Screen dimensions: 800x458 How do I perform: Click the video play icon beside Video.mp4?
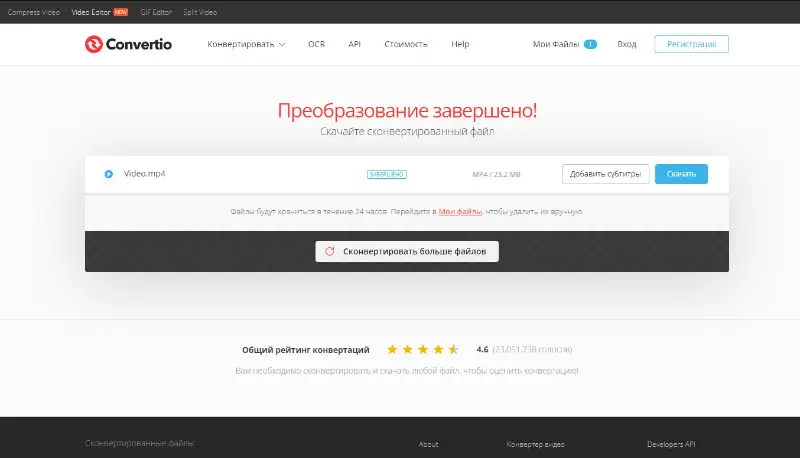click(x=108, y=174)
